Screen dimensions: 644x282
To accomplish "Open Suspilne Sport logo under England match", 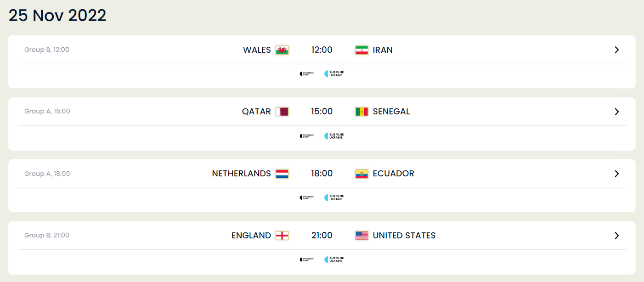I will pyautogui.click(x=306, y=259).
